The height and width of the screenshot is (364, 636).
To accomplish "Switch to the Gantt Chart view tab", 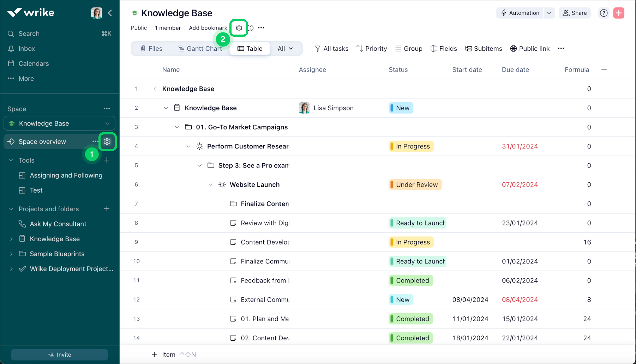I will [200, 49].
